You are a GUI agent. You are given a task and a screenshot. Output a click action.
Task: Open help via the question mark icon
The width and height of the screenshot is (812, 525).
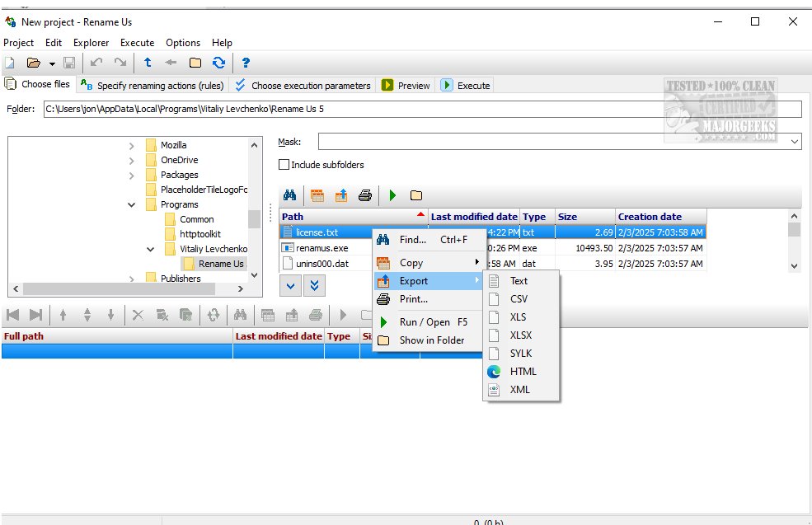coord(246,63)
